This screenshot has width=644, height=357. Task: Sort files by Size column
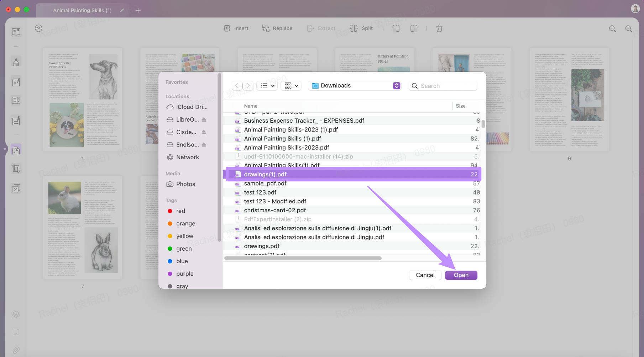460,106
